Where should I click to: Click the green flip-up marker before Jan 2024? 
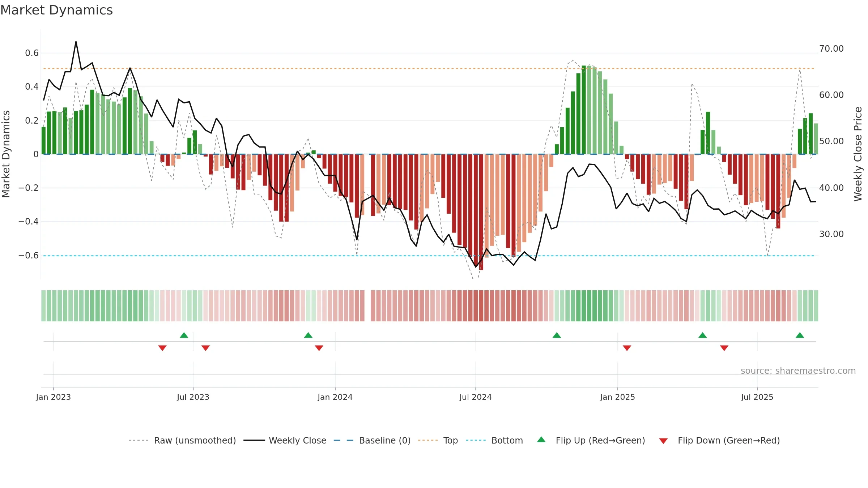(308, 335)
